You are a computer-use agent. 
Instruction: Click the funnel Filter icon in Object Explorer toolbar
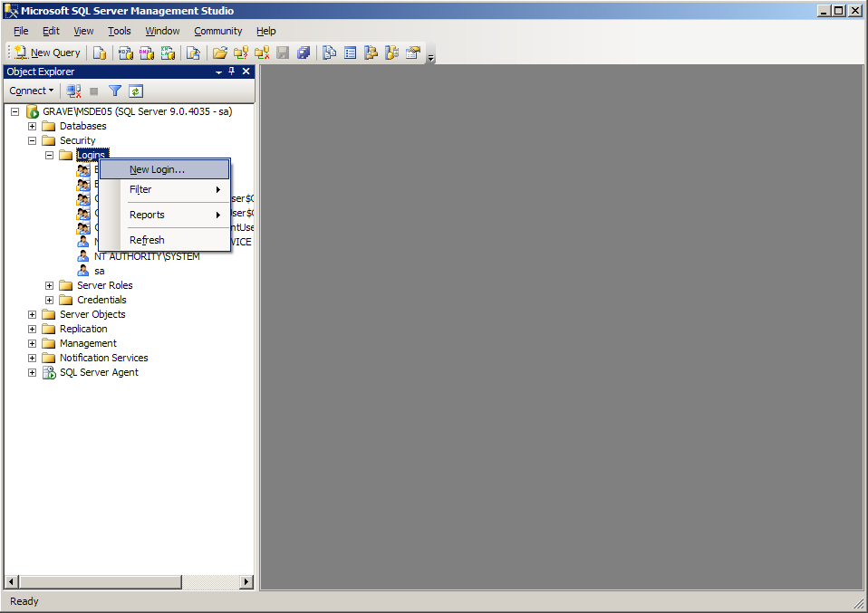pyautogui.click(x=115, y=91)
